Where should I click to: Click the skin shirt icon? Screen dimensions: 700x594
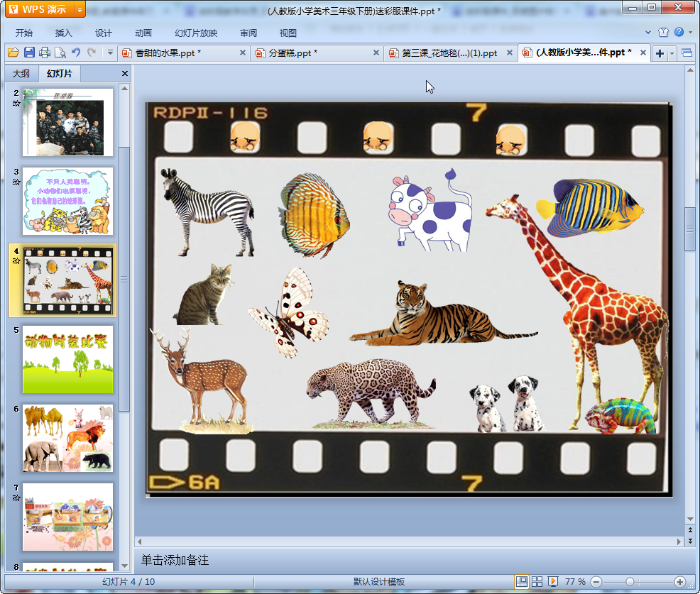click(x=663, y=32)
